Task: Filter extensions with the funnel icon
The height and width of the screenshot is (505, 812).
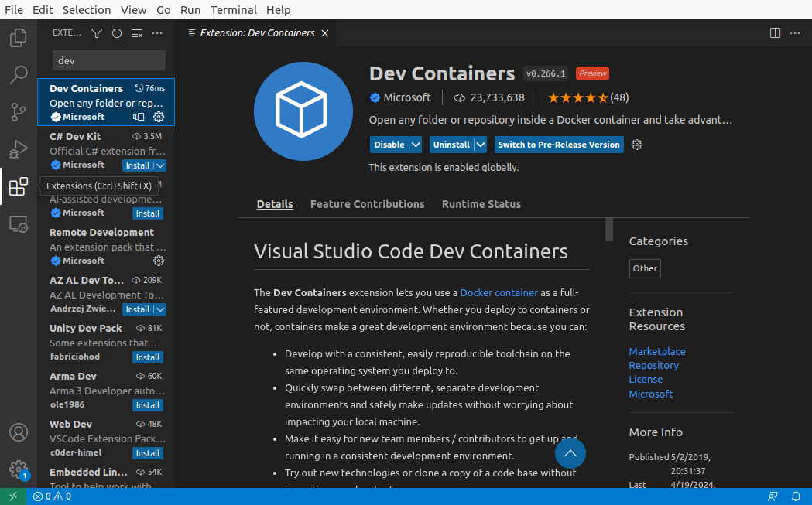Action: (x=96, y=33)
